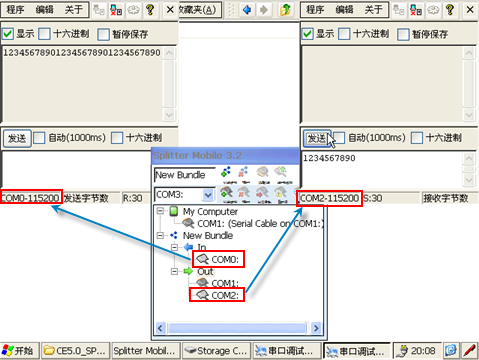Click Add Bundle icon in Splitter Mobile
This screenshot has height=360, width=479.
click(x=226, y=173)
